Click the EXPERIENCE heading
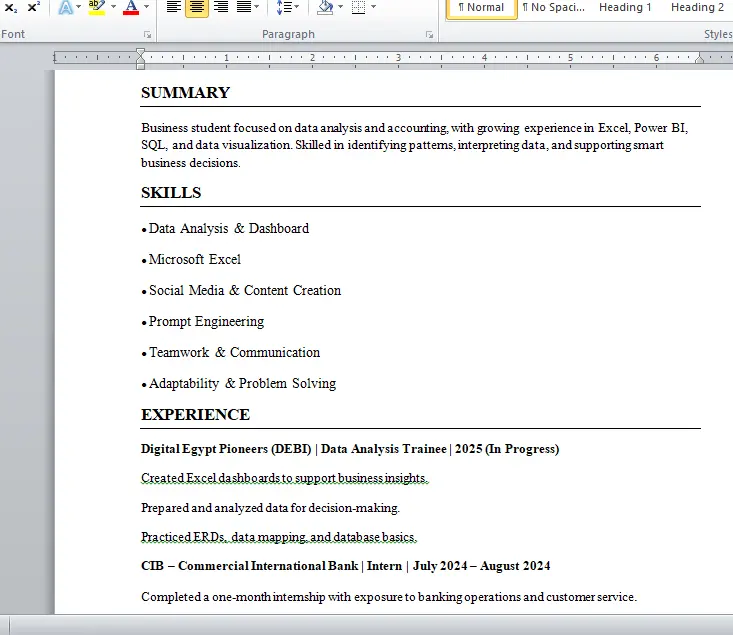Image resolution: width=733 pixels, height=635 pixels. tap(195, 414)
